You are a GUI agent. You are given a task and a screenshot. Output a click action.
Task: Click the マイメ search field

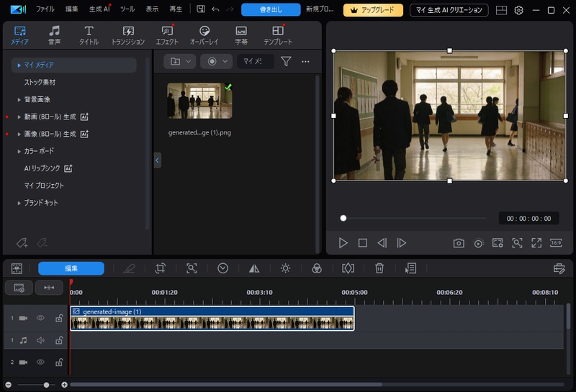click(x=256, y=61)
